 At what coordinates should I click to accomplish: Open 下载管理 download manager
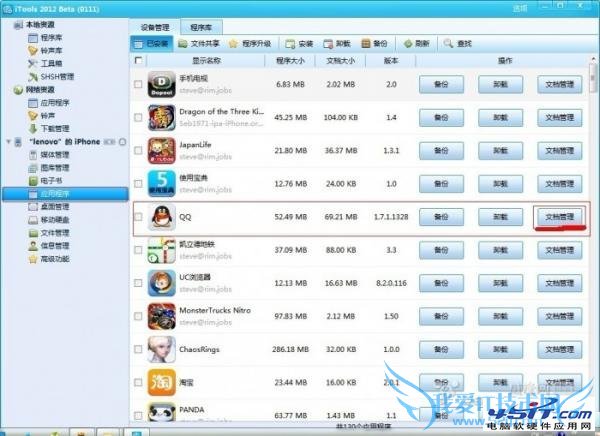click(x=49, y=129)
